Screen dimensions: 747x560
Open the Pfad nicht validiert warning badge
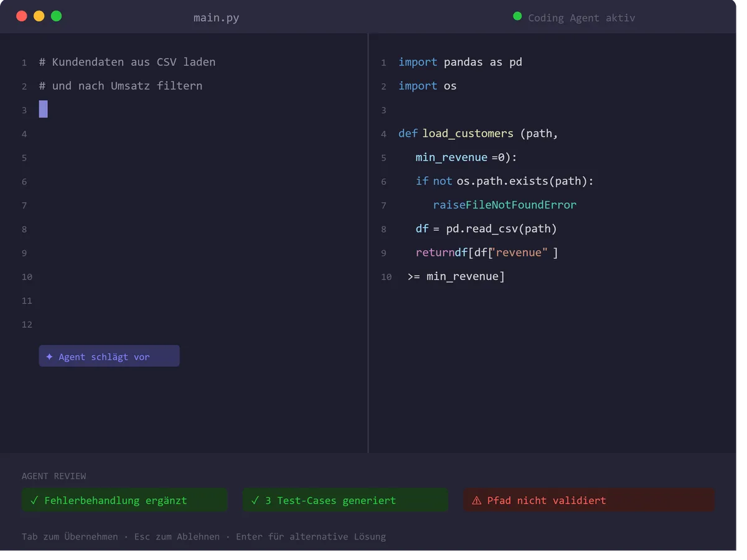pyautogui.click(x=589, y=500)
